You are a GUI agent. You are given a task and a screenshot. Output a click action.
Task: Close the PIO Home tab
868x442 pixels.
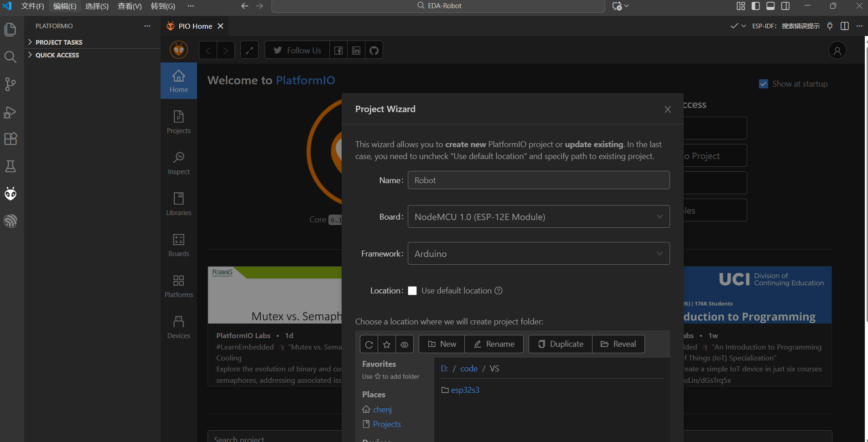(x=220, y=26)
